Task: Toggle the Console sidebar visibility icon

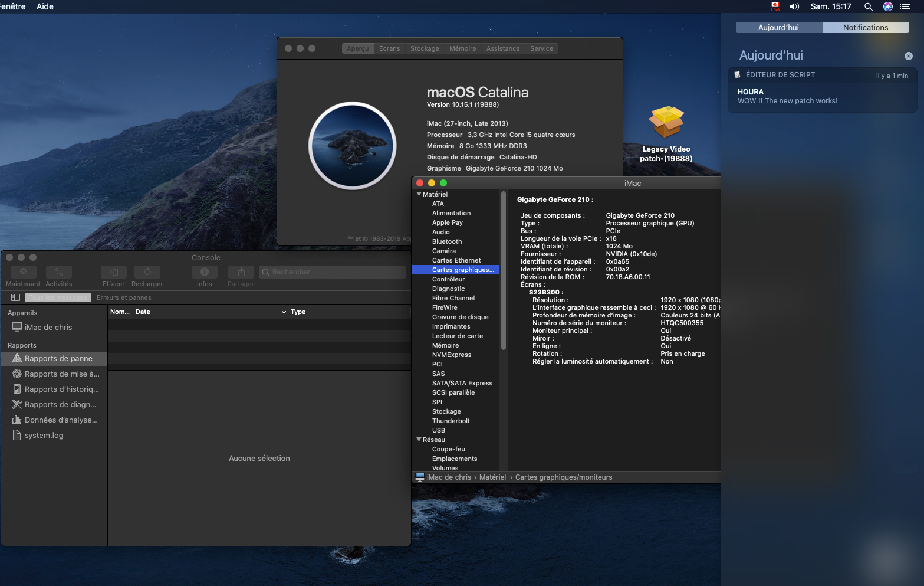Action: [16, 297]
